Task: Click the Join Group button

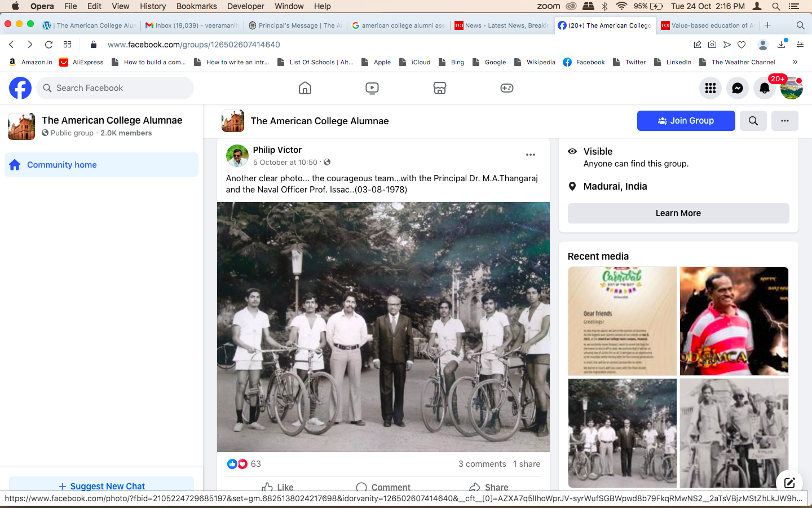Action: pyautogui.click(x=686, y=121)
